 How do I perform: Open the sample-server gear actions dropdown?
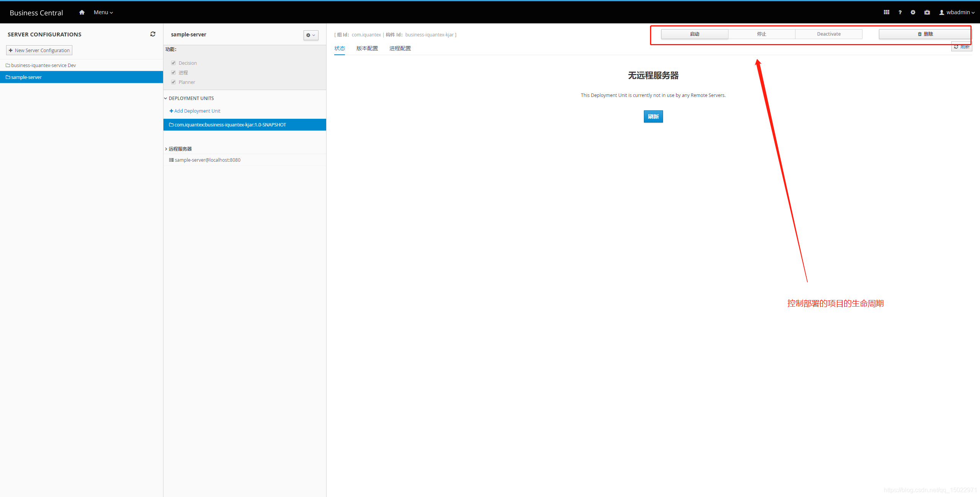coord(310,35)
